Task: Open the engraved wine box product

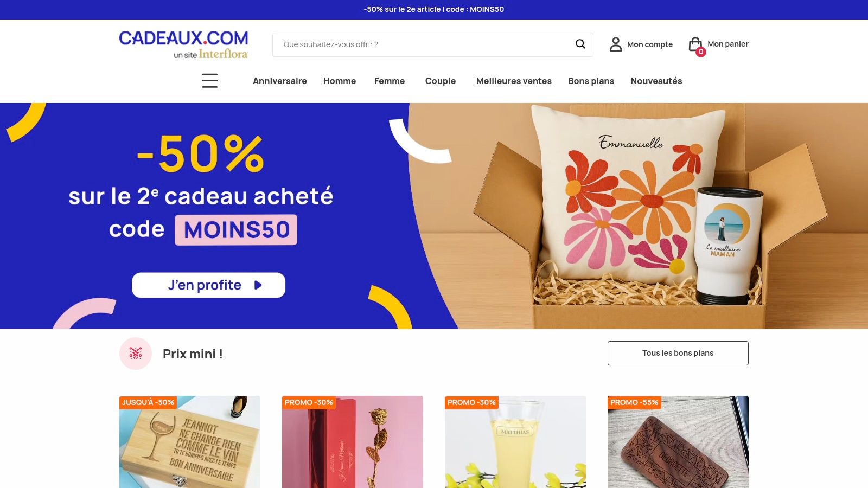Action: tap(190, 442)
